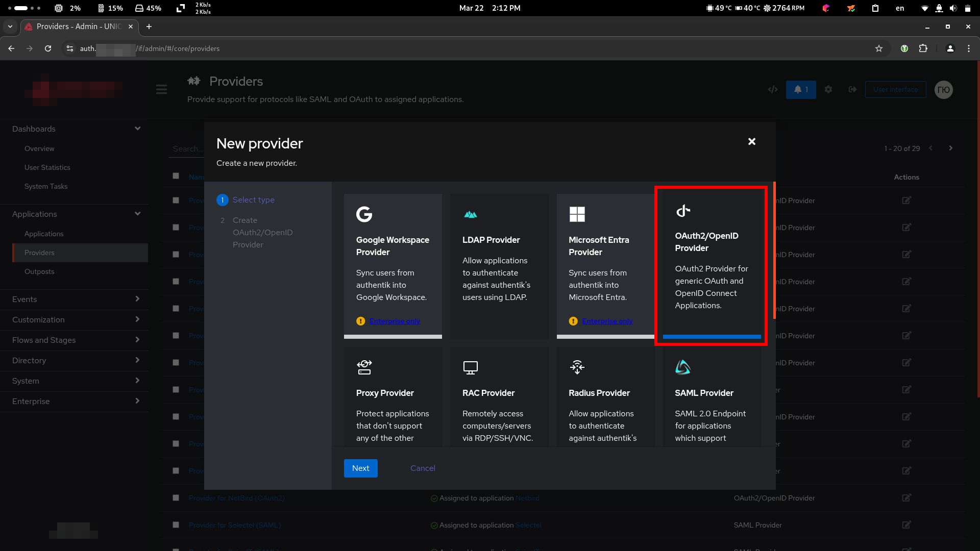Select the OAuth2/OpenID Provider icon
Screen dimensions: 980x551
683,211
